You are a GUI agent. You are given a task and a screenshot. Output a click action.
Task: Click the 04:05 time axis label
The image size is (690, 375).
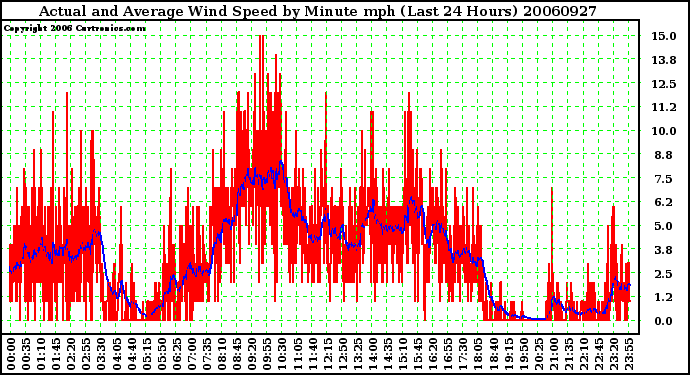(x=117, y=354)
